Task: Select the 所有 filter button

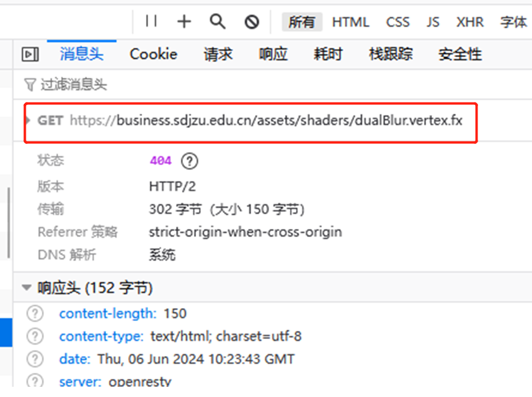Action: click(x=301, y=22)
